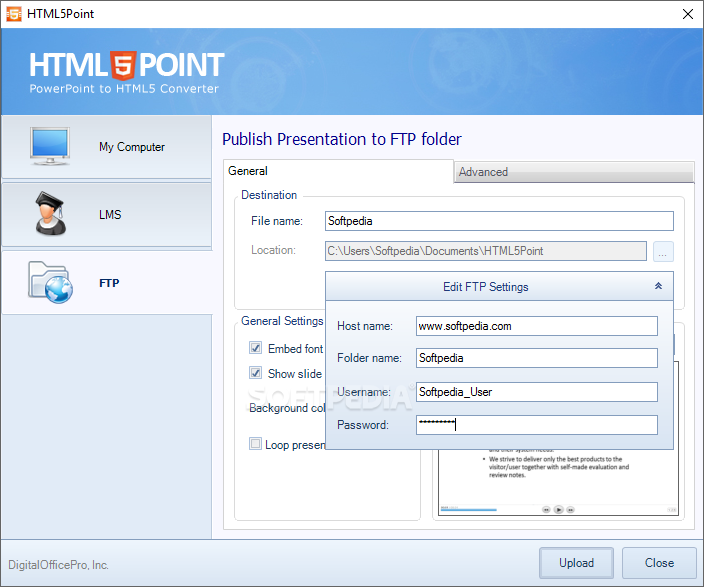Open the FTP publish option

click(x=106, y=283)
